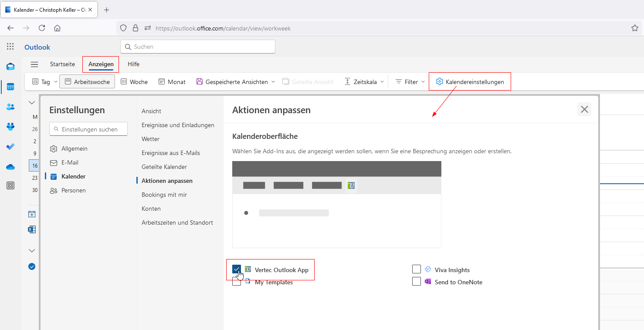Open Mail from the left sidebar
The image size is (644, 330).
(10, 67)
